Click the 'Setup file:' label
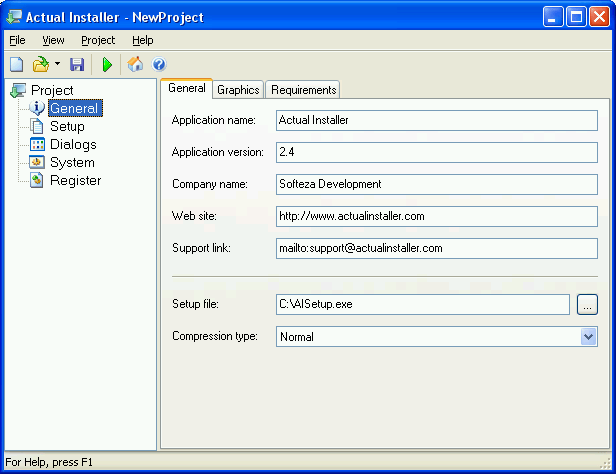The width and height of the screenshot is (616, 474). click(x=195, y=304)
